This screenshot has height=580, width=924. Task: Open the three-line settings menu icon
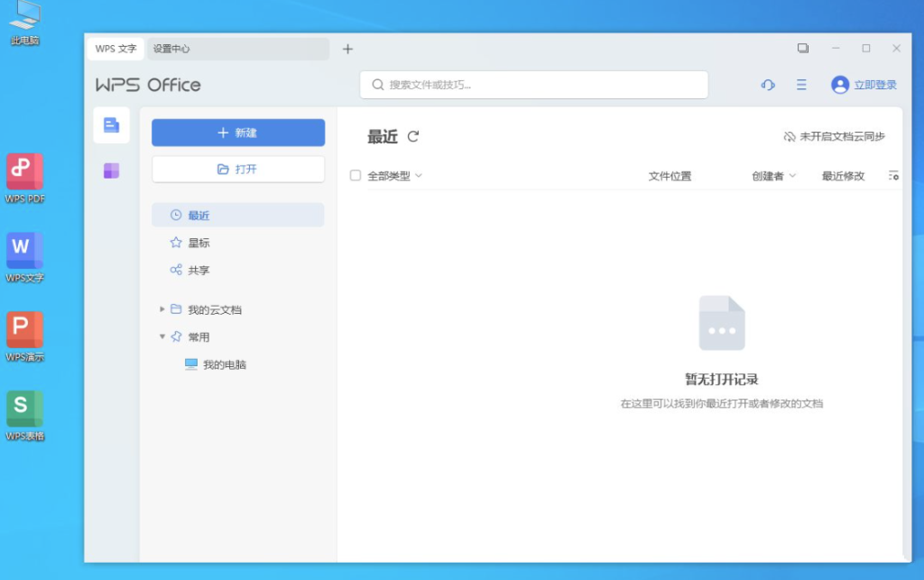(801, 85)
